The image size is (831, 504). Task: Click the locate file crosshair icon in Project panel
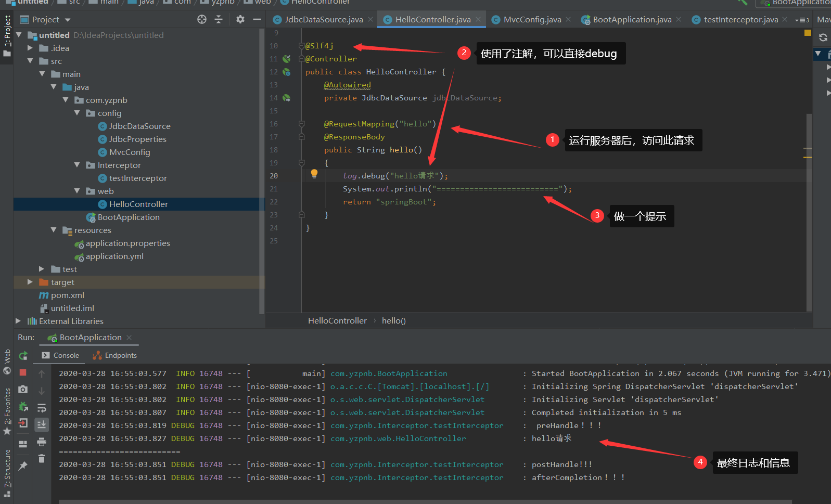[202, 19]
